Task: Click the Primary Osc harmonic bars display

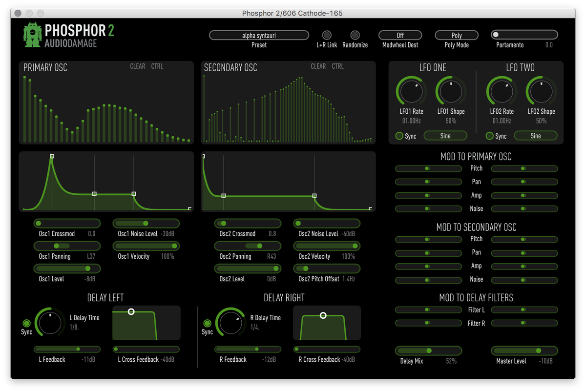Action: point(106,103)
